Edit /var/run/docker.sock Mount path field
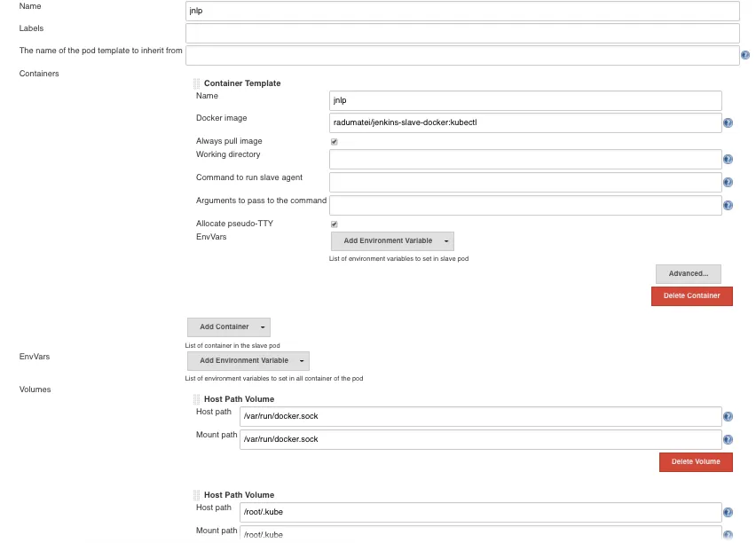 (x=481, y=439)
